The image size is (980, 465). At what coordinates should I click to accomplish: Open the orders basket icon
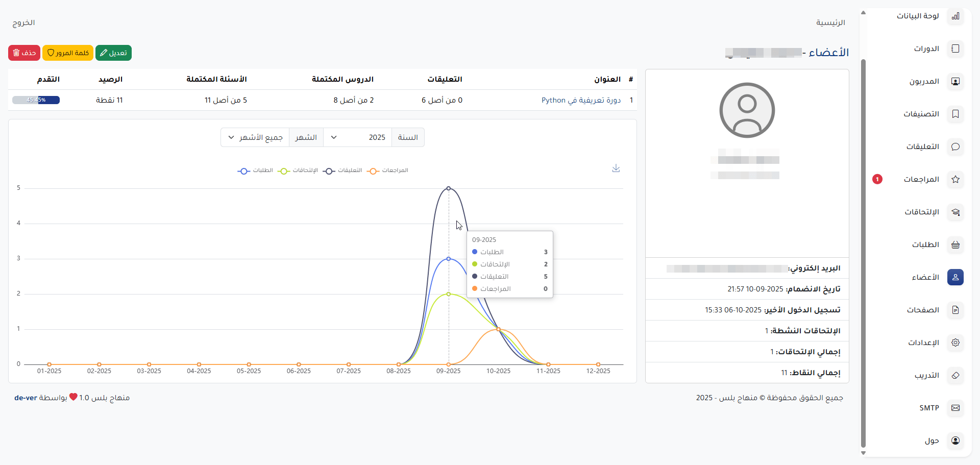point(955,245)
